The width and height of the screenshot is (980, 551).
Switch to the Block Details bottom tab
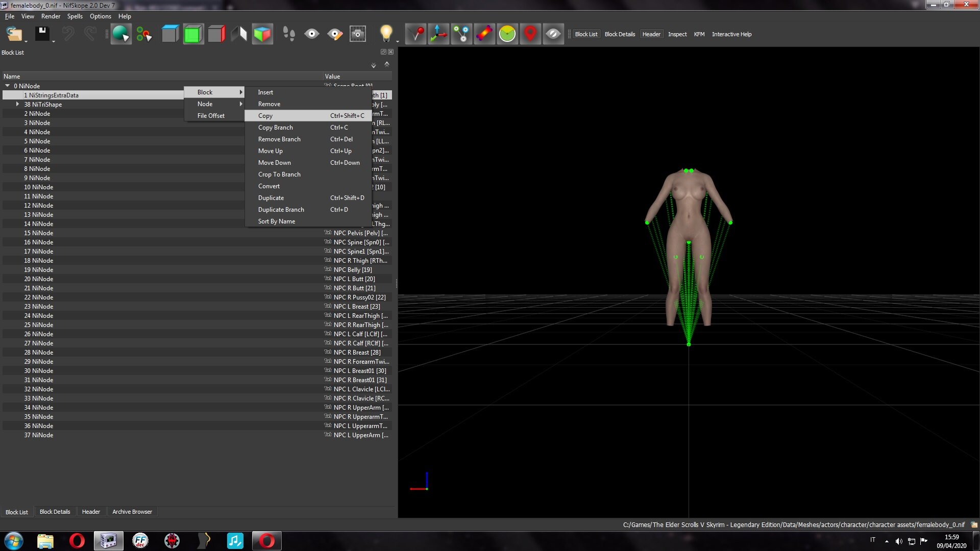(55, 512)
